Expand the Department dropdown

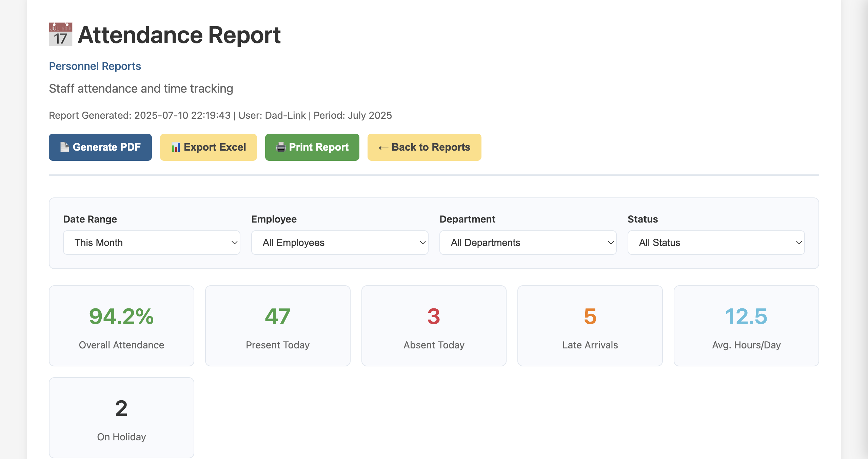[x=528, y=242]
